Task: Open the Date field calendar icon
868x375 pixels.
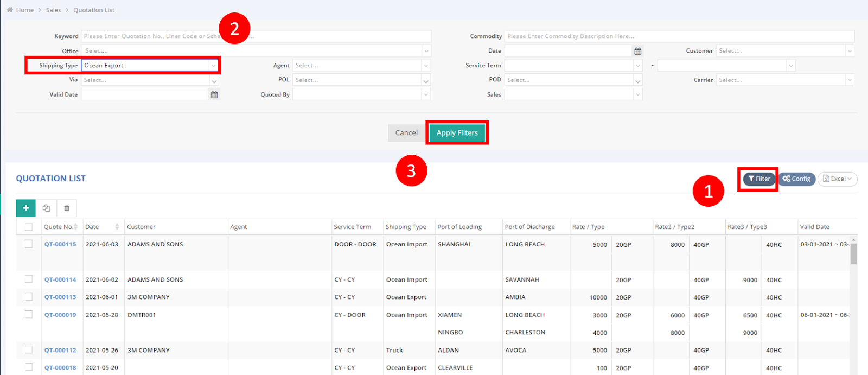Action: click(637, 51)
